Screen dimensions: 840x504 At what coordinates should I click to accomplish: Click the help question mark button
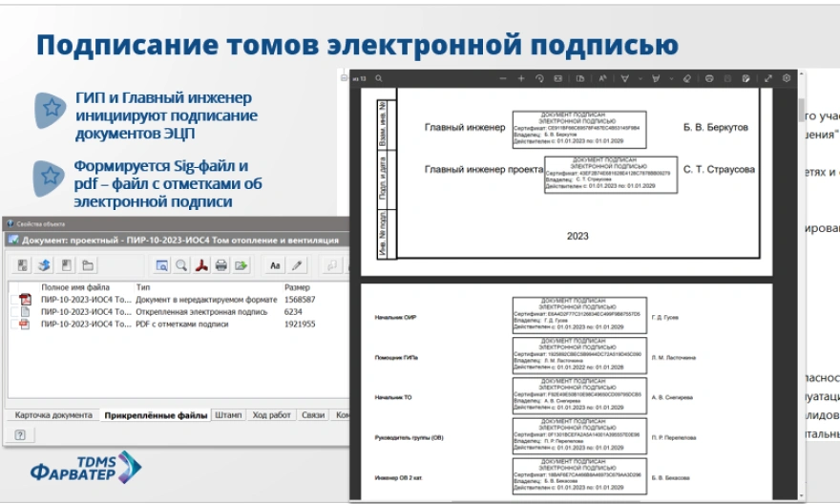point(19,434)
